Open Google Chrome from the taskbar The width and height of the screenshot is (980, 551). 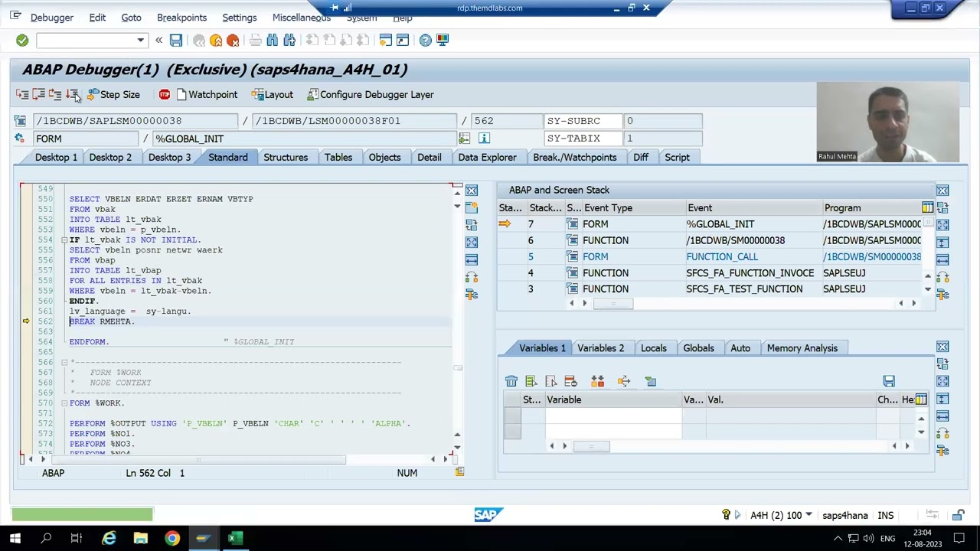(x=171, y=539)
